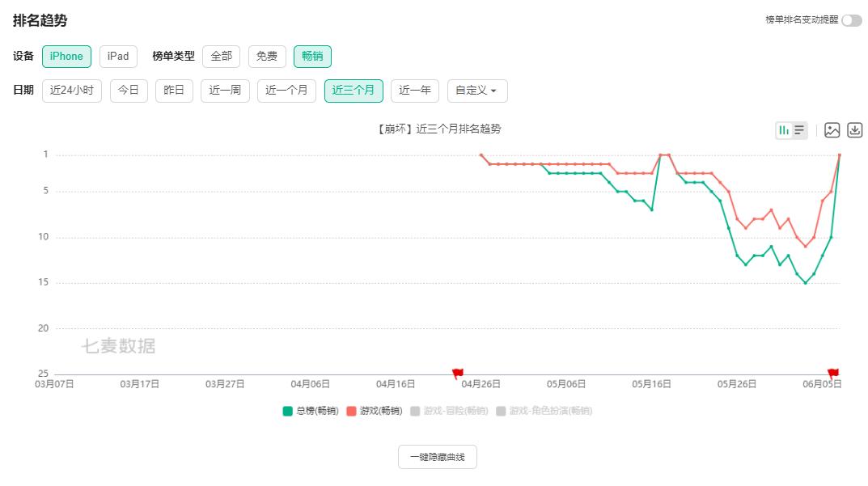Click the download data icon
This screenshot has width=868, height=486.
854,130
